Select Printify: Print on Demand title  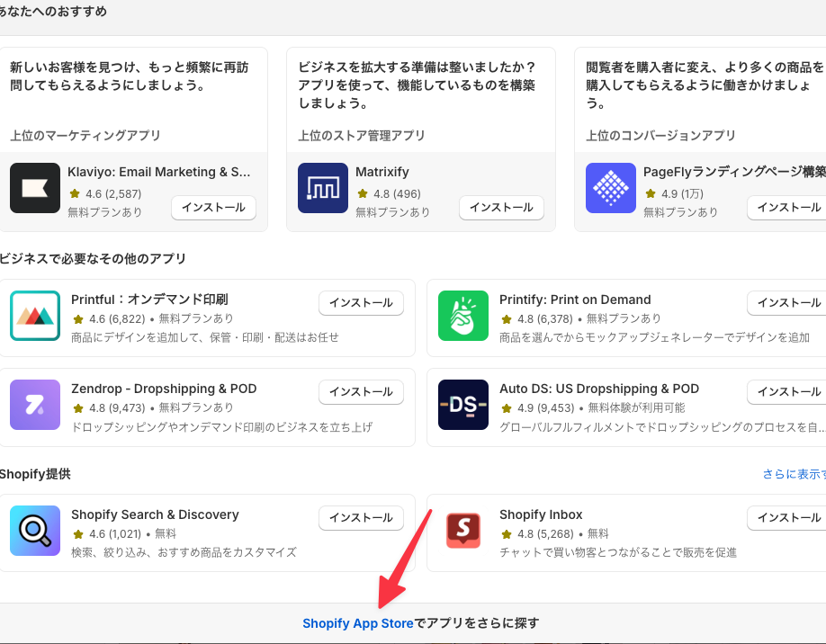(x=575, y=300)
